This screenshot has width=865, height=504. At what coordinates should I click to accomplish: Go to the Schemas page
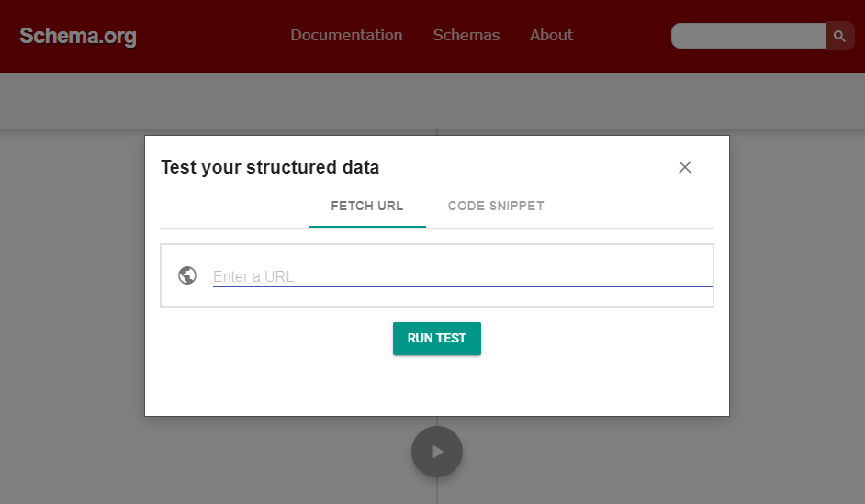click(466, 36)
